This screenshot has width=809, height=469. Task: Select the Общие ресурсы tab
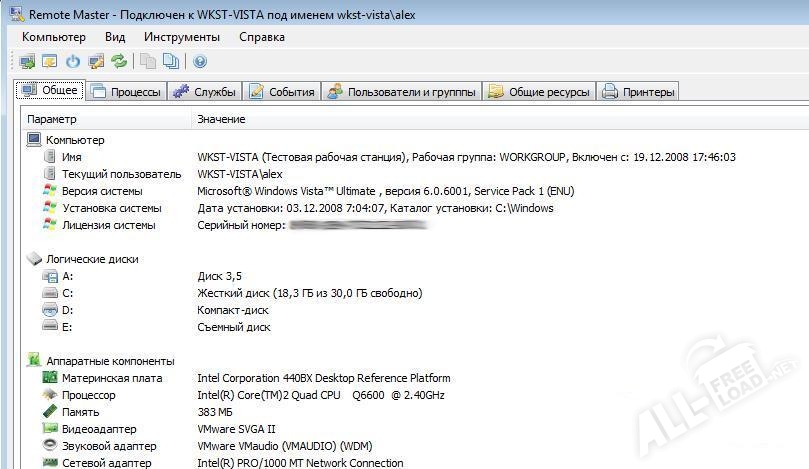(x=540, y=92)
